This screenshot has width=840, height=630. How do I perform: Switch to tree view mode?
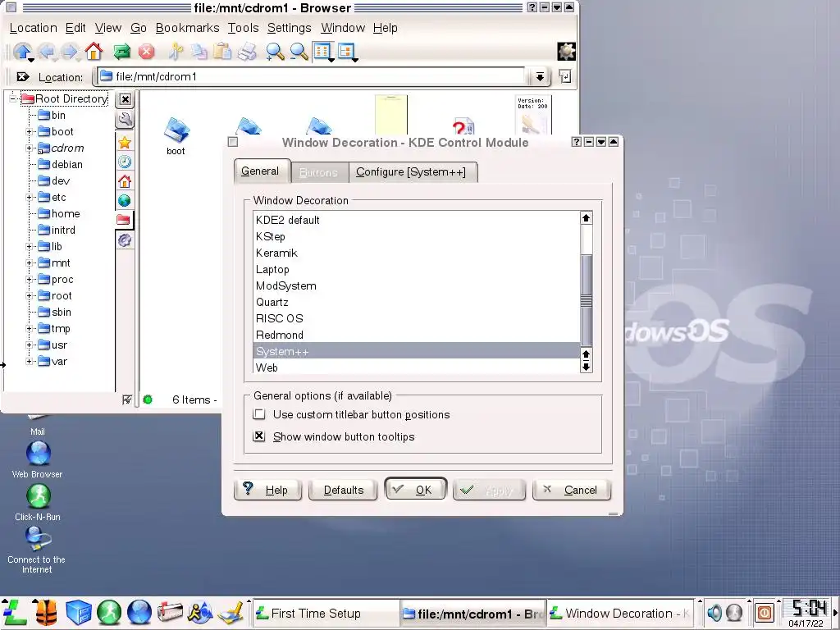pyautogui.click(x=347, y=52)
